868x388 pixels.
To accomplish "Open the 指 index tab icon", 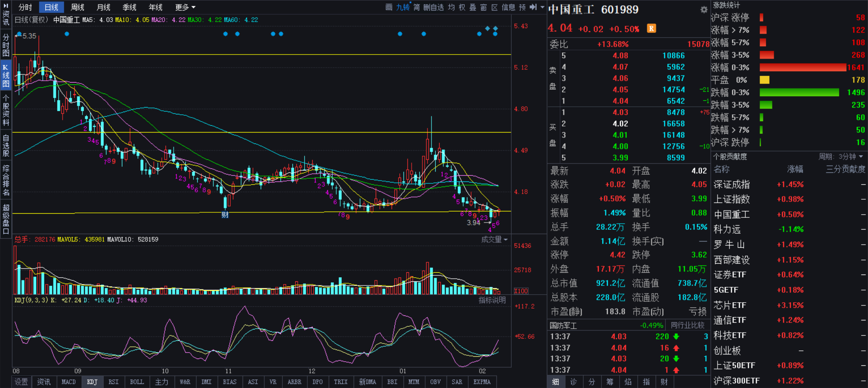I will pyautogui.click(x=646, y=382).
